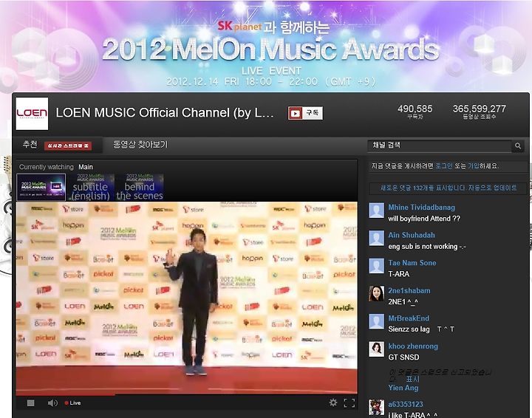532x418 pixels.
Task: Click the 가입 sign-up link
Action: click(474, 165)
